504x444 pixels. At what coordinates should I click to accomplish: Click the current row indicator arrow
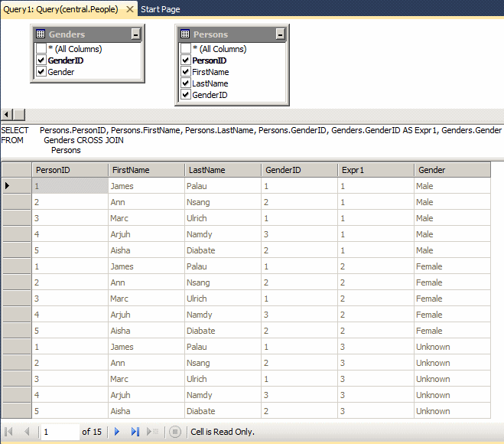coord(8,185)
